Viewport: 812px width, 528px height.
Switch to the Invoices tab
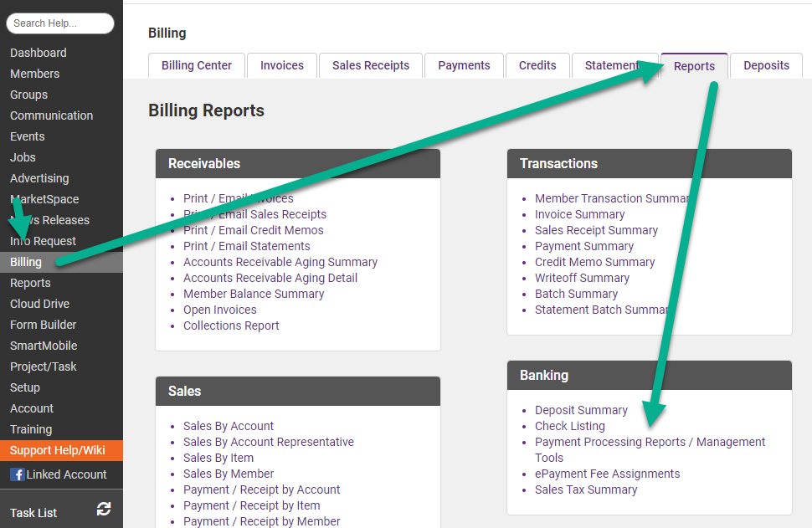coord(281,64)
